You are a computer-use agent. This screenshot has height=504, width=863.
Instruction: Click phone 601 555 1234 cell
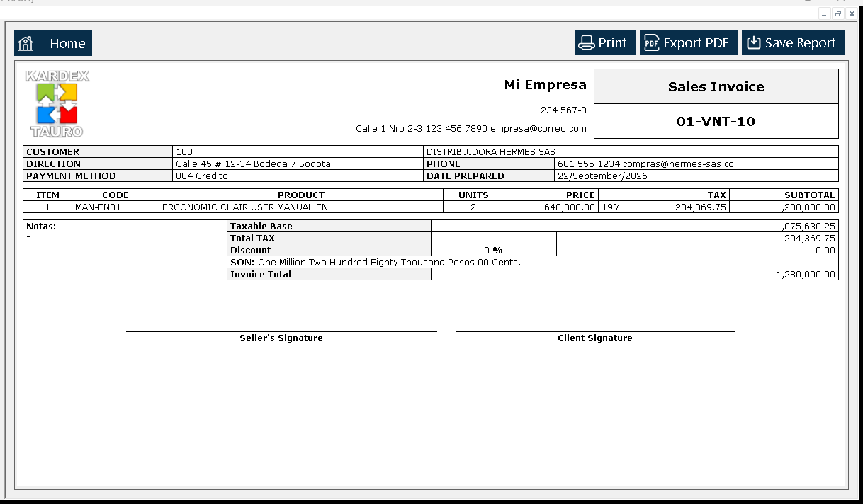click(696, 164)
